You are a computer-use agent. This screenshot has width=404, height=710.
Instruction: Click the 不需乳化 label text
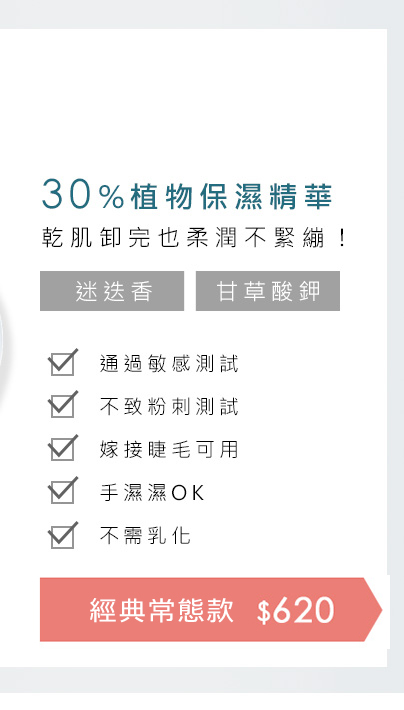click(145, 536)
